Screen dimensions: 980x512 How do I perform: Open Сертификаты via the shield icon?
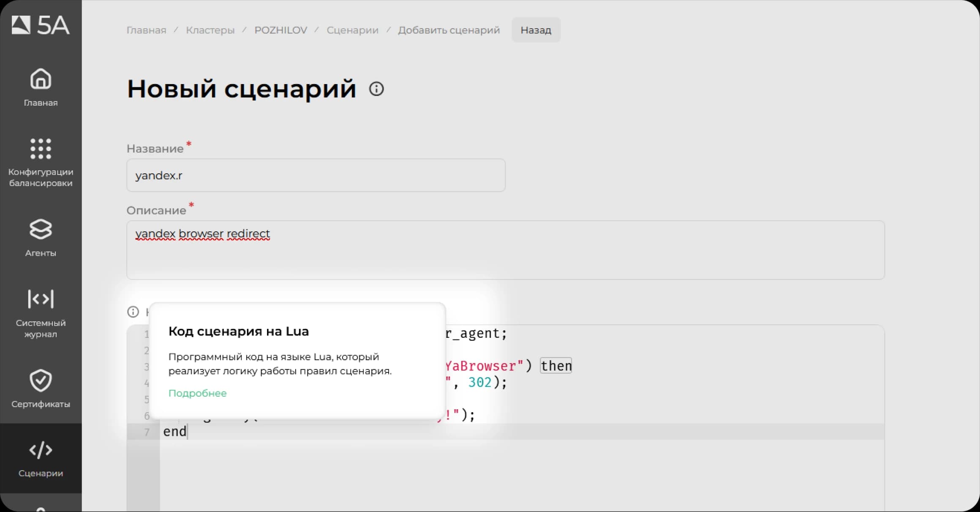tap(41, 381)
